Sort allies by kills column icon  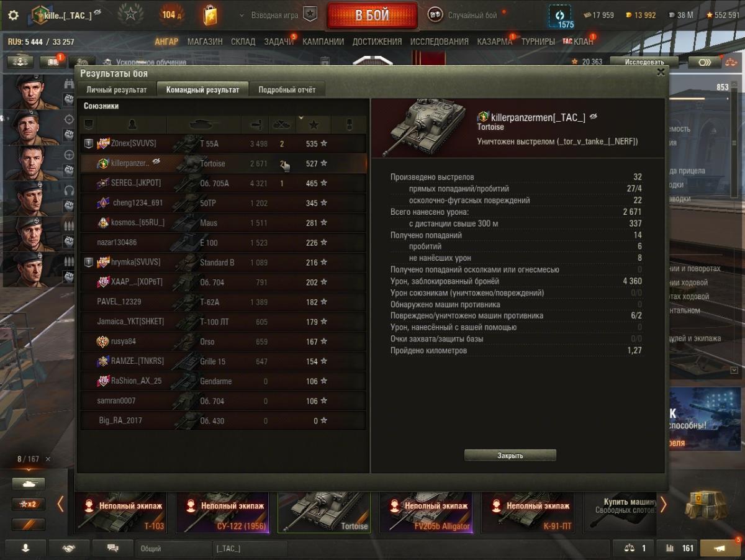282,124
